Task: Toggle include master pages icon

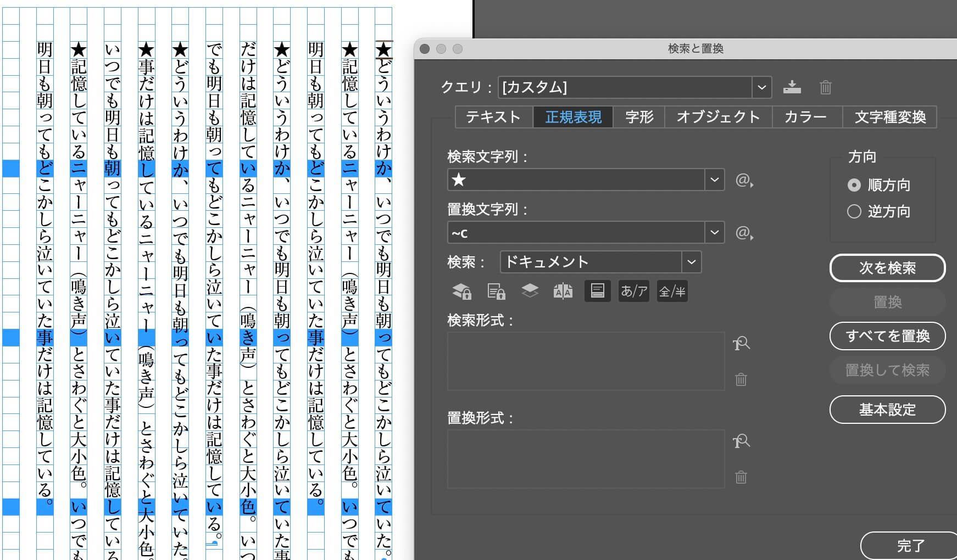Action: (563, 291)
